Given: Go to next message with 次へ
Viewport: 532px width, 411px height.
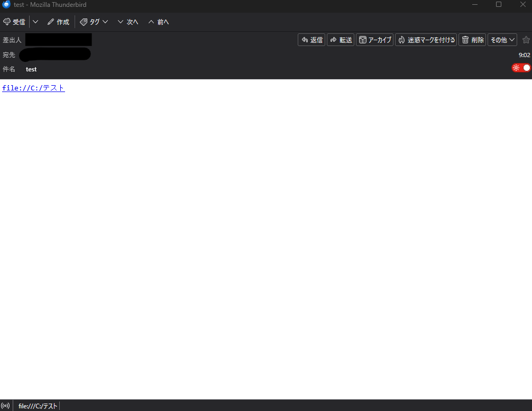Looking at the screenshot, I should pyautogui.click(x=128, y=22).
